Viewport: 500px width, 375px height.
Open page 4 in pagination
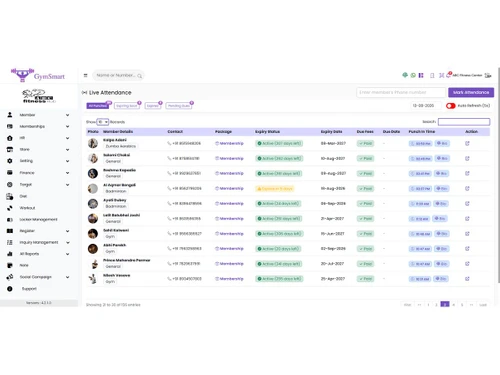(x=454, y=305)
